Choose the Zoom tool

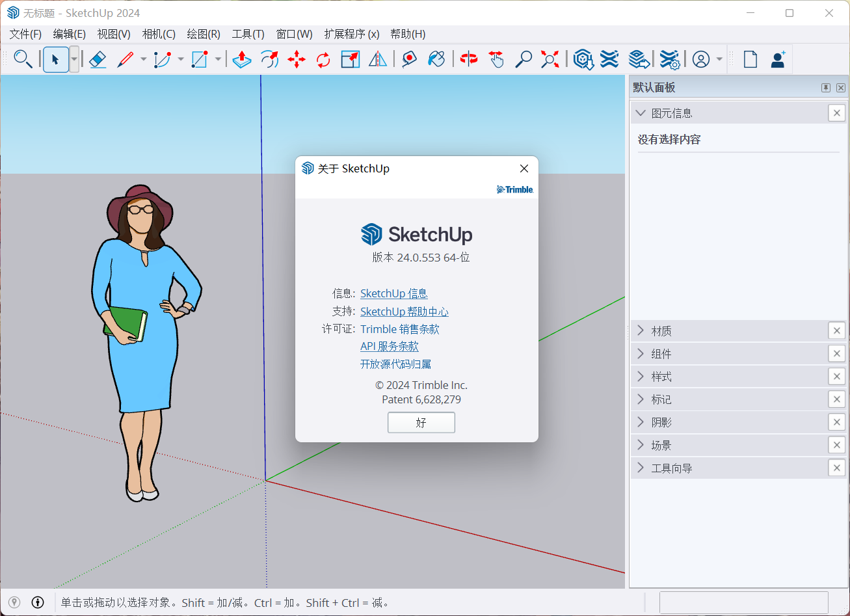click(x=523, y=60)
